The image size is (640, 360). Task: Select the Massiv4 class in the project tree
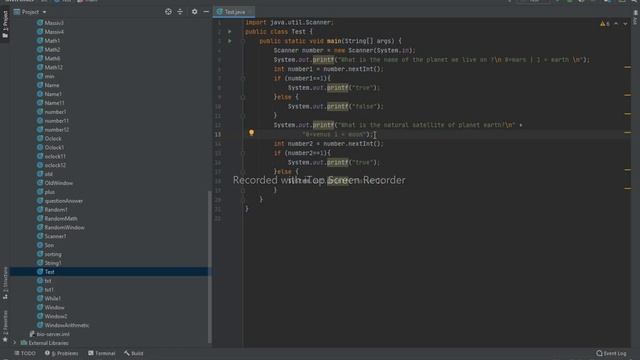54,32
